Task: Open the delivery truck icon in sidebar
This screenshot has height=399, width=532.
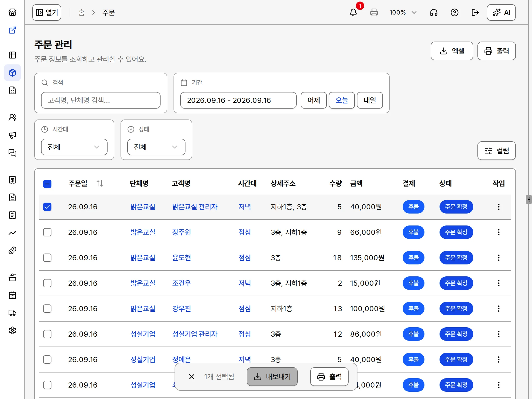Action: tap(12, 313)
